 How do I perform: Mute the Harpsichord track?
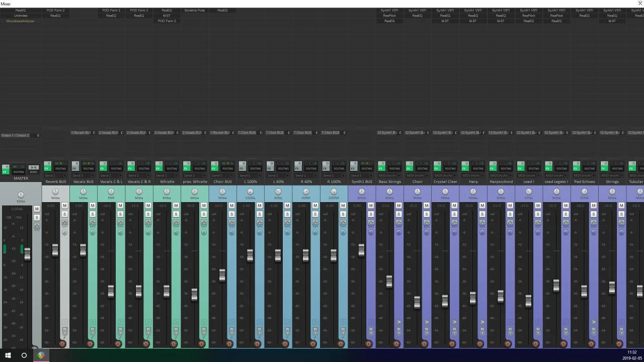pyautogui.click(x=510, y=206)
